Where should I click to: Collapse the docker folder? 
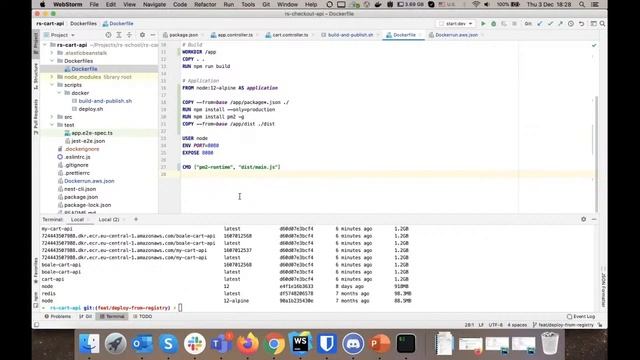pyautogui.click(x=59, y=93)
